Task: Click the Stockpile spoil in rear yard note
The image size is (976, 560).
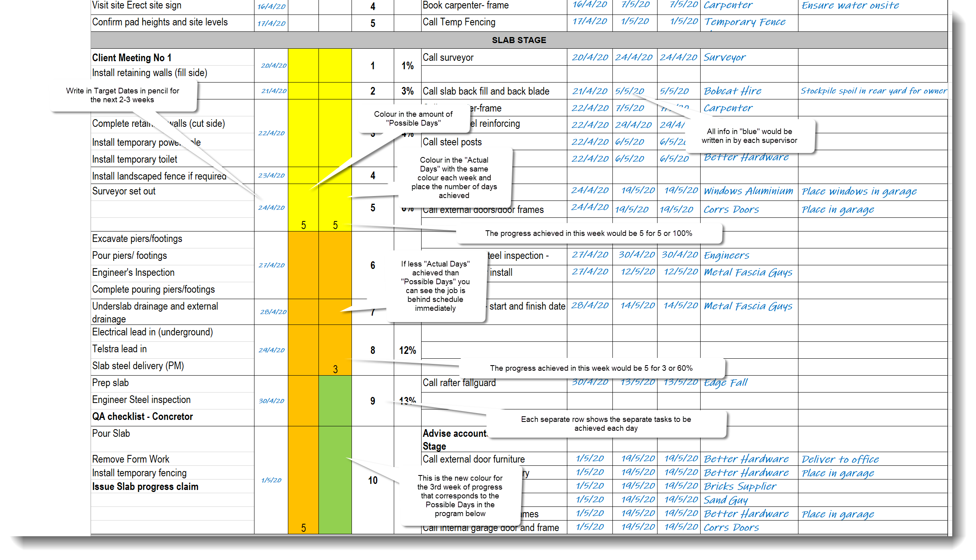Action: pos(873,91)
